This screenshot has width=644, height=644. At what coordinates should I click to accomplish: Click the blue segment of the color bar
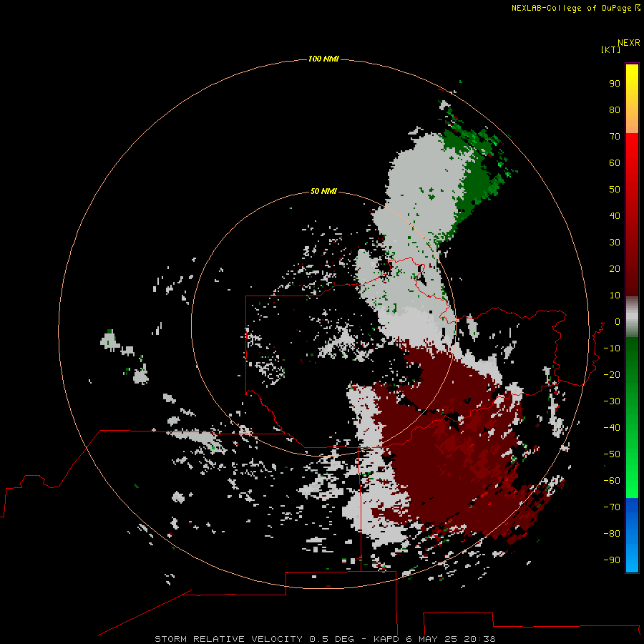[x=632, y=535]
